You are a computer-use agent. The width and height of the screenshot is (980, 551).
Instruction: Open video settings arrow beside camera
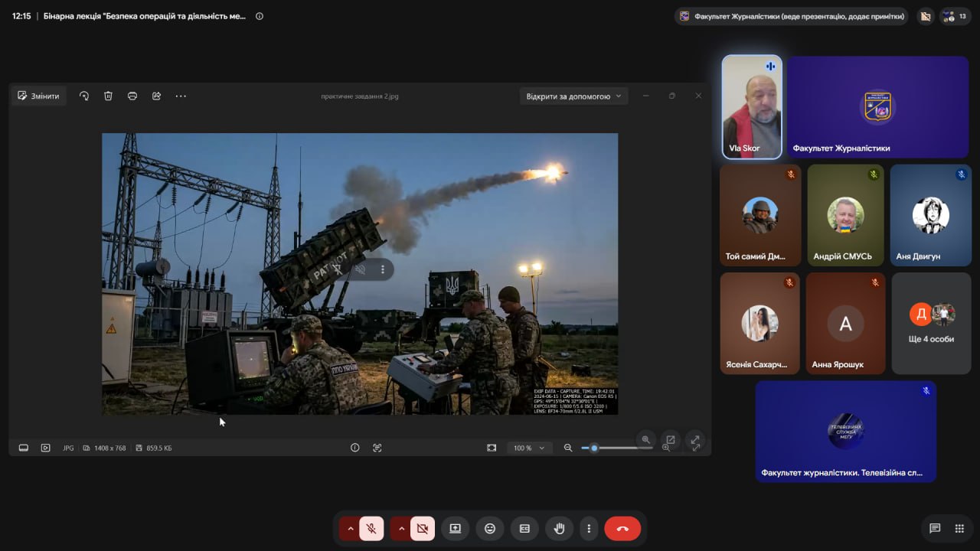pos(401,528)
